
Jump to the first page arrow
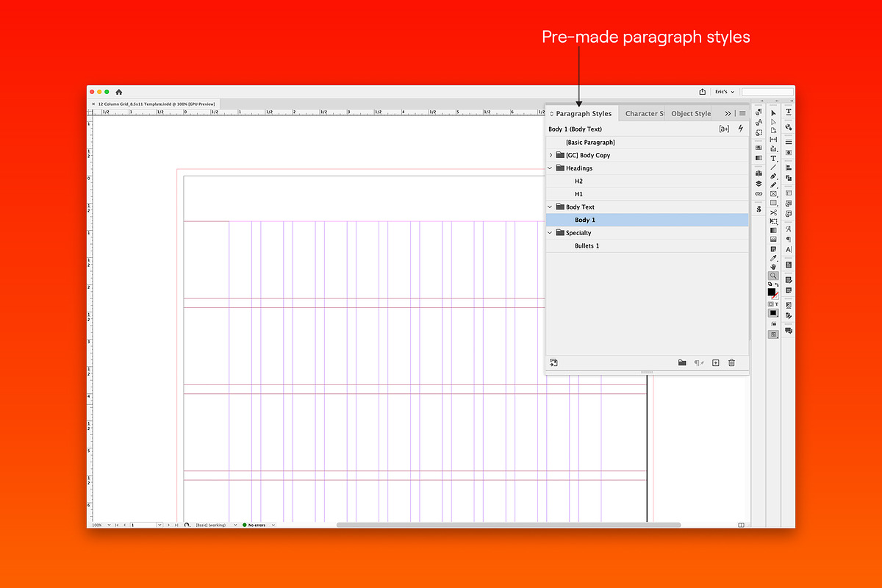117,525
